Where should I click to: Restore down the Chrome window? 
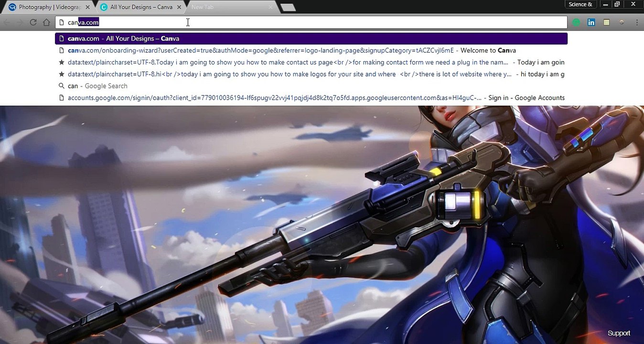tap(617, 4)
